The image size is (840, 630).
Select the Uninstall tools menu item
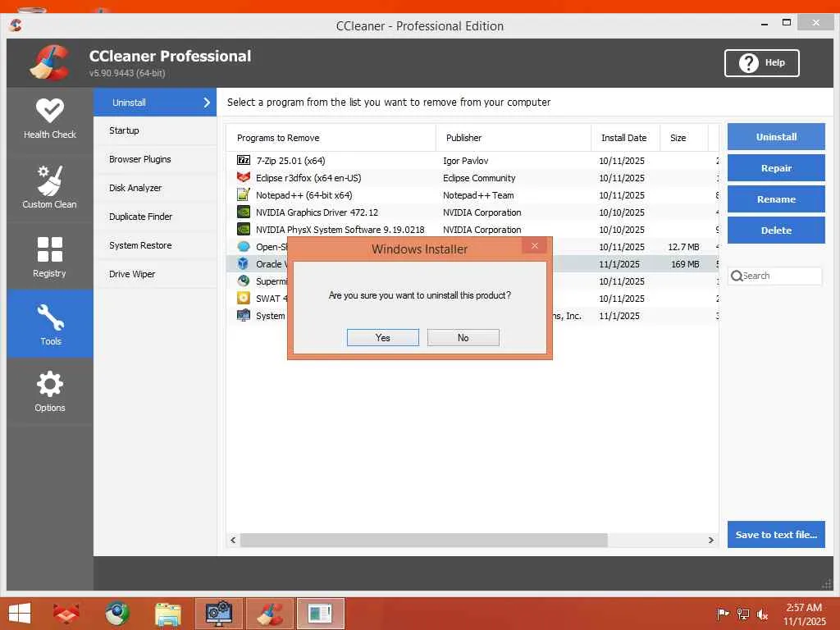(155, 103)
